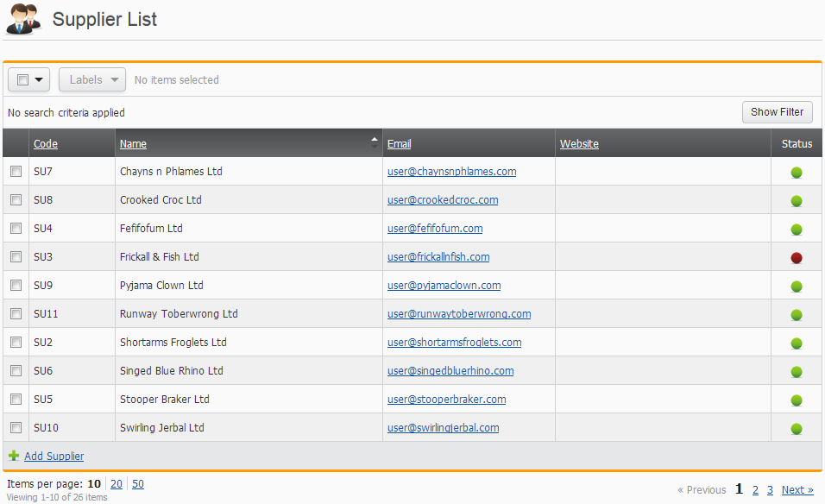Image resolution: width=825 pixels, height=504 pixels.
Task: Select the checkbox for Fefifofum Ltd
Action: pos(16,229)
